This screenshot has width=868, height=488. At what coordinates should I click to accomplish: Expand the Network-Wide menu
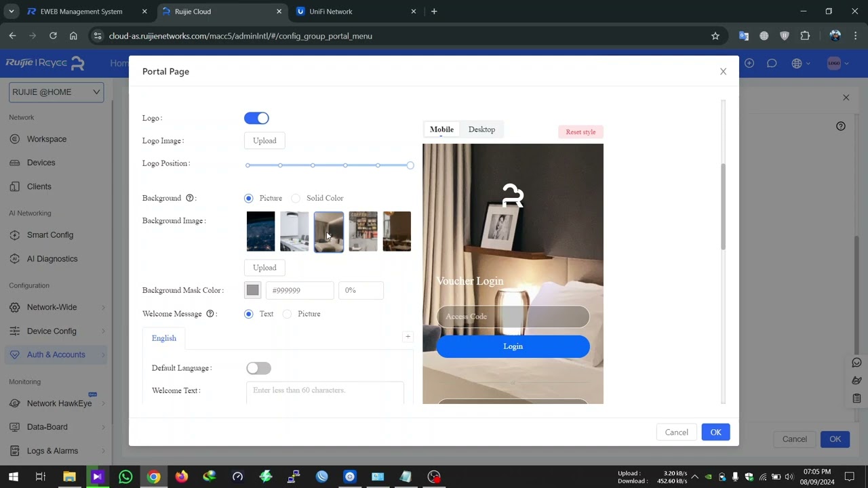pyautogui.click(x=56, y=307)
